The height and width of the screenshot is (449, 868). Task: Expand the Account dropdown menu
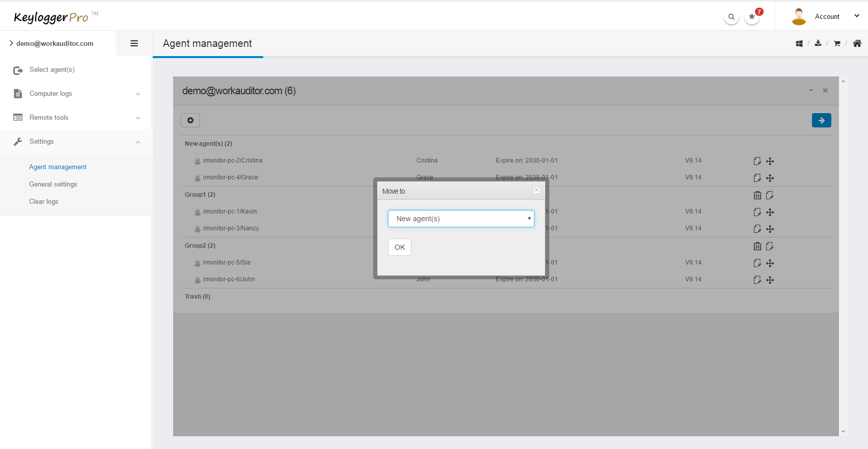[x=857, y=16]
